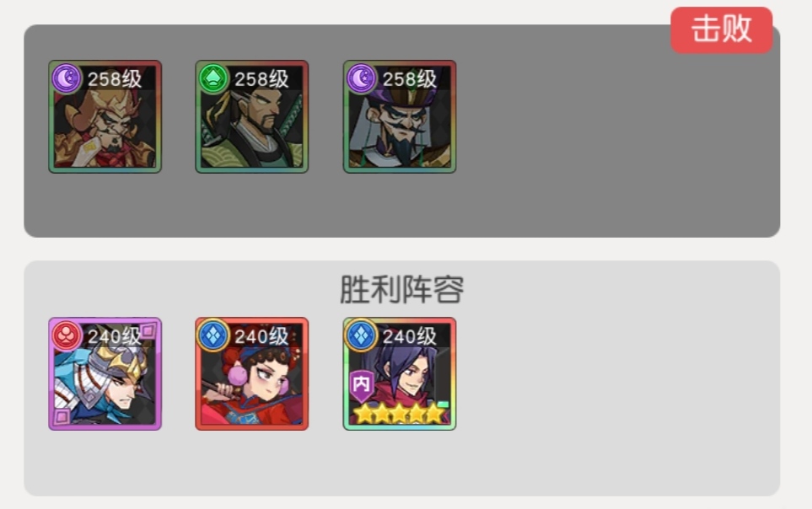This screenshot has height=509, width=812.
Task: Click the purple moon icon on third defeated hero
Action: [361, 78]
